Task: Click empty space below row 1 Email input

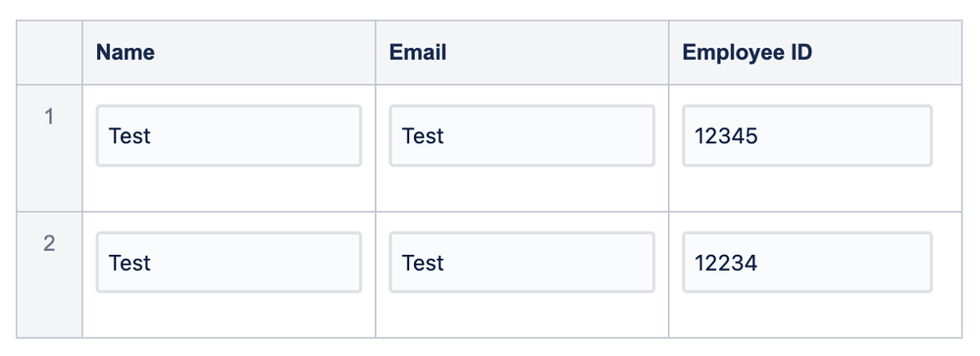Action: [522, 188]
